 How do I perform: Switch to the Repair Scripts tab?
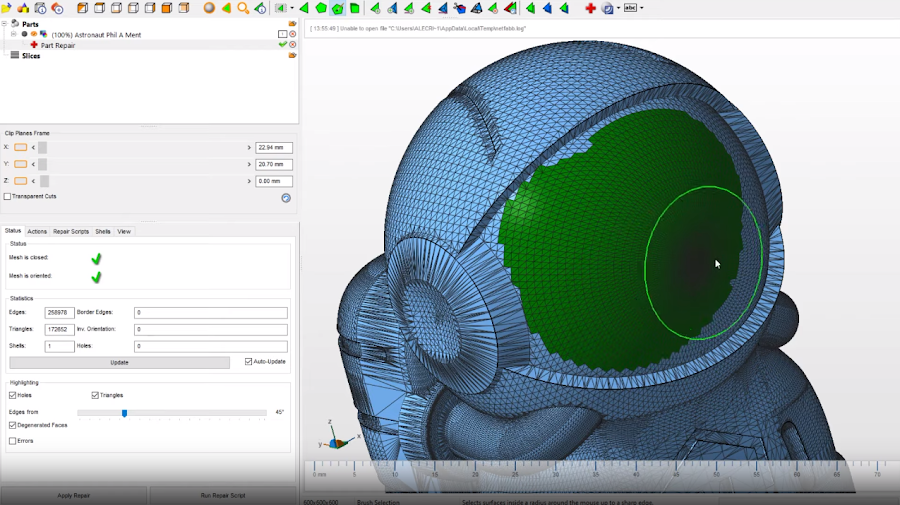point(71,231)
